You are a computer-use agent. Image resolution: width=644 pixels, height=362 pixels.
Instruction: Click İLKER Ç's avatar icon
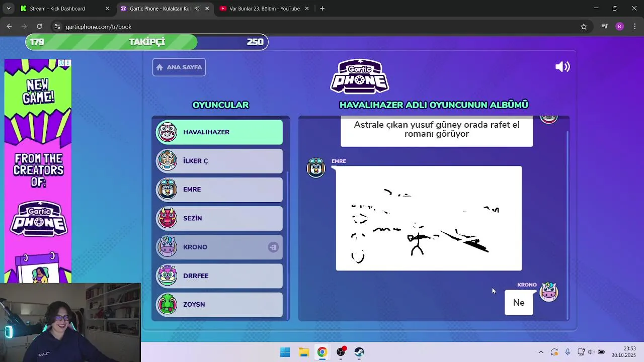pos(167,160)
